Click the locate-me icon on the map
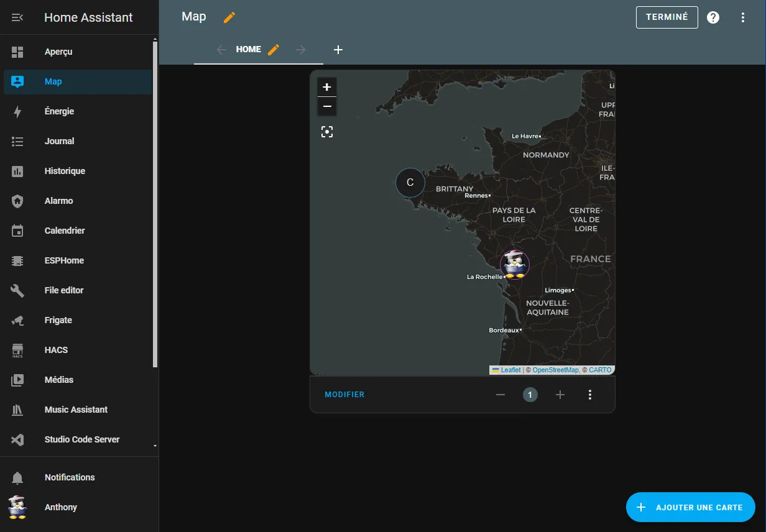Viewport: 766px width, 532px height. click(x=327, y=131)
